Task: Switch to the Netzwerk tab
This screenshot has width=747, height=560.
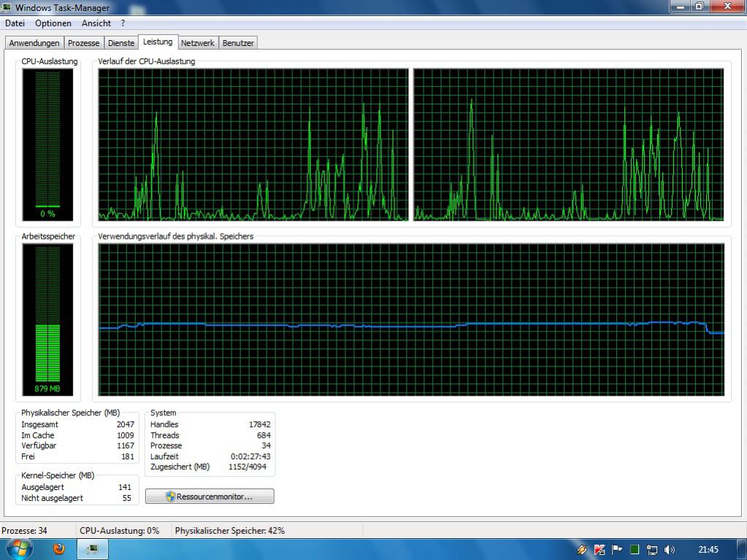Action: coord(198,43)
